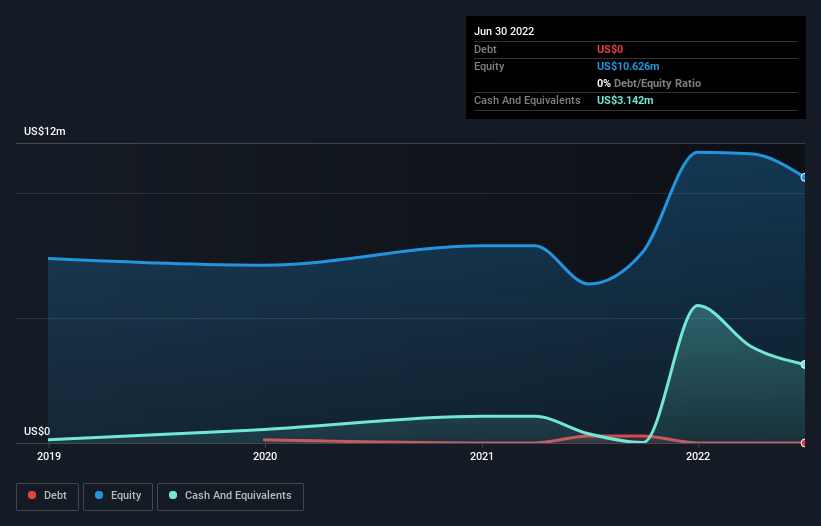
Task: Click the Equity data point at Jun 2022
Action: (x=804, y=177)
